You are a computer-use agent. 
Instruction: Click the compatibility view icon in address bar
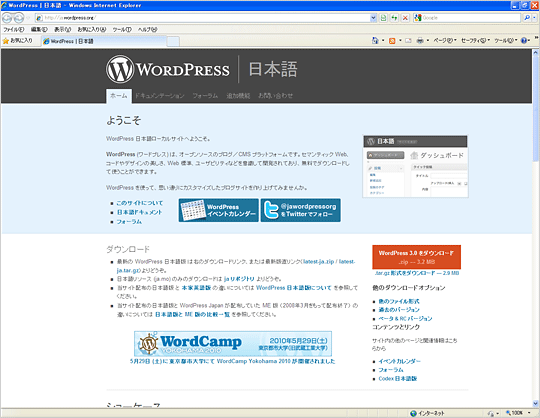(383, 18)
